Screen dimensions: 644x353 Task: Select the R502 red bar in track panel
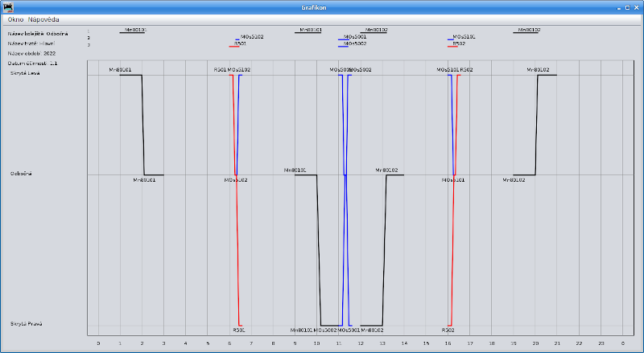[452, 47]
